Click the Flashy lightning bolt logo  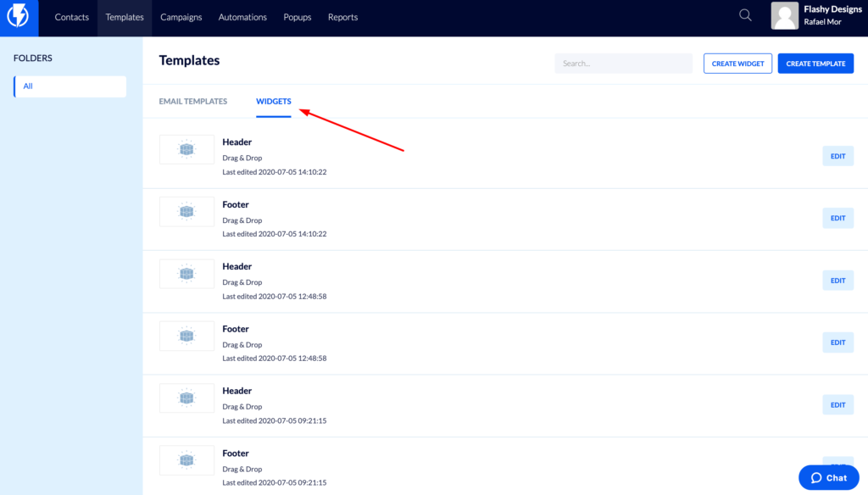click(x=19, y=17)
